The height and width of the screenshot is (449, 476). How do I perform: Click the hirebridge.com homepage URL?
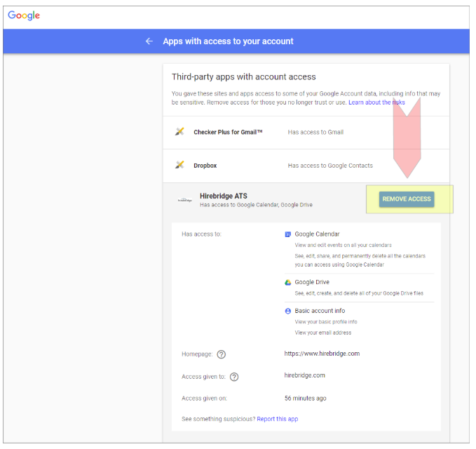322,354
